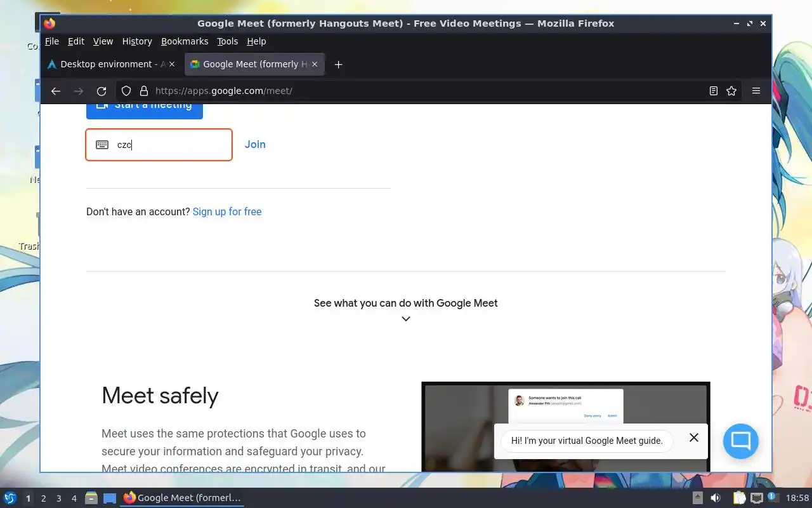Click the Start a meeting button
The width and height of the screenshot is (812, 508).
145,110
